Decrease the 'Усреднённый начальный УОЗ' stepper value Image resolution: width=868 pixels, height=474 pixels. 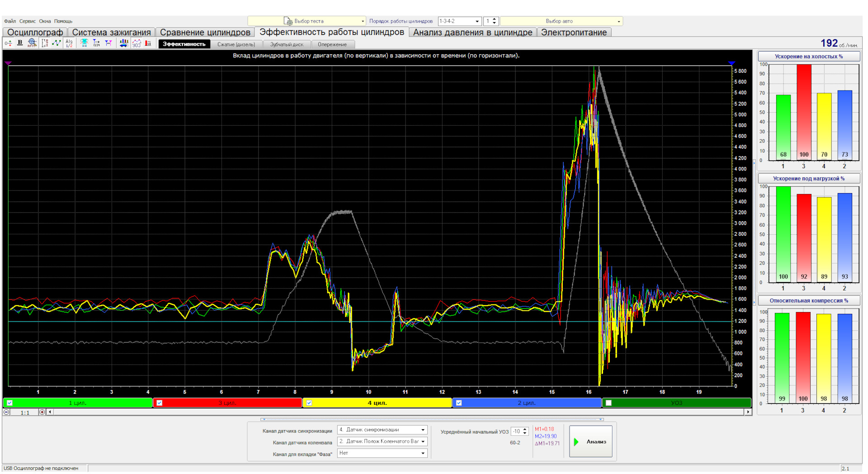click(x=525, y=434)
